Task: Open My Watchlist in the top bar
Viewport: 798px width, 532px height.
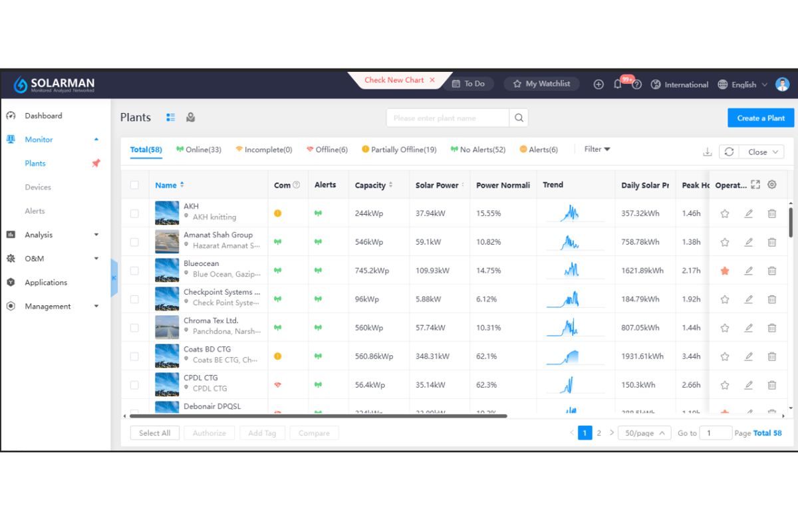Action: point(543,84)
